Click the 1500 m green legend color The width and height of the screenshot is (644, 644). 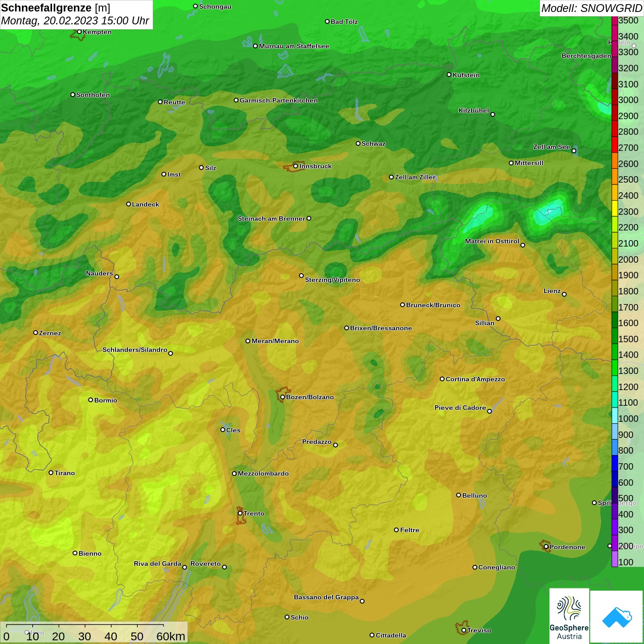615,335
